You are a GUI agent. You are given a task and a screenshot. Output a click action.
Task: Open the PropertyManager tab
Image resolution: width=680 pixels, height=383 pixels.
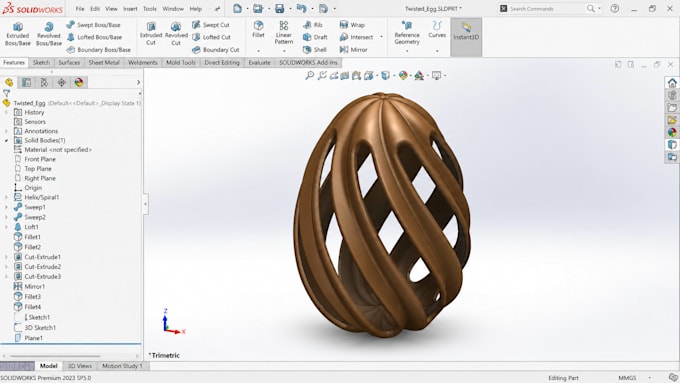(26, 82)
